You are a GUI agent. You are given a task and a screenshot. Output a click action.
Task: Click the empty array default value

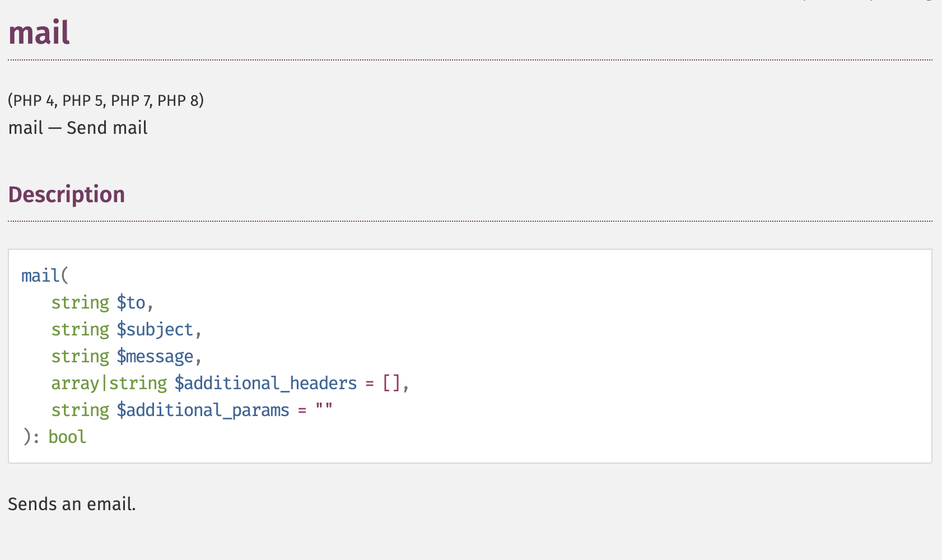point(391,383)
